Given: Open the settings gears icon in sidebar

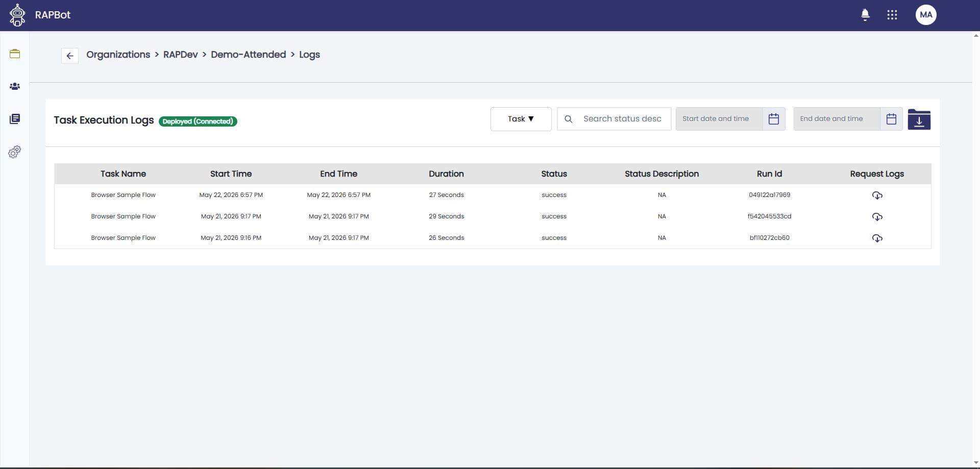Looking at the screenshot, I should (x=15, y=152).
